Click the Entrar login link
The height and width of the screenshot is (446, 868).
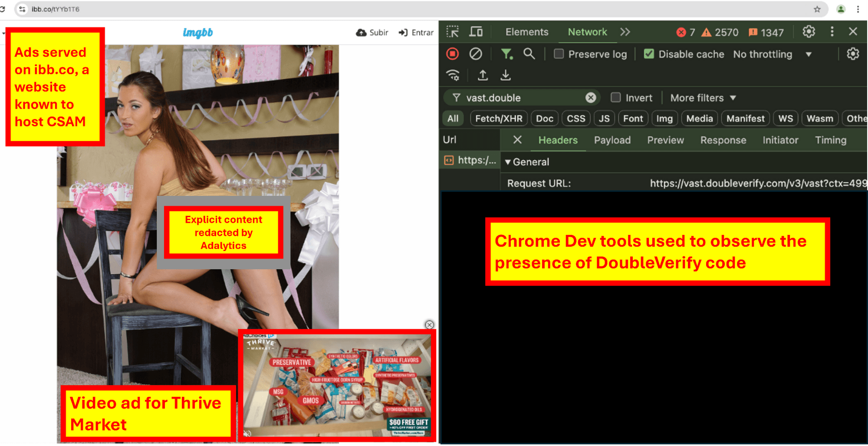click(x=416, y=33)
